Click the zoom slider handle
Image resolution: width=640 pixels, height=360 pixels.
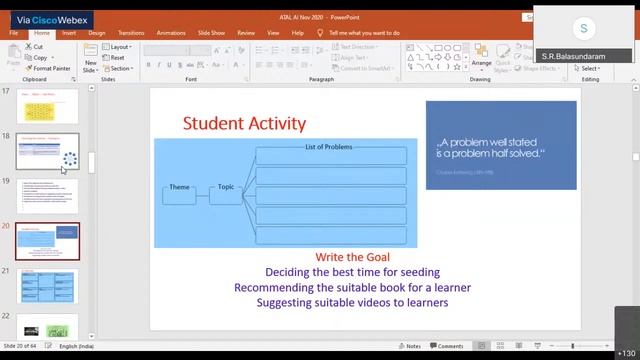(x=573, y=346)
